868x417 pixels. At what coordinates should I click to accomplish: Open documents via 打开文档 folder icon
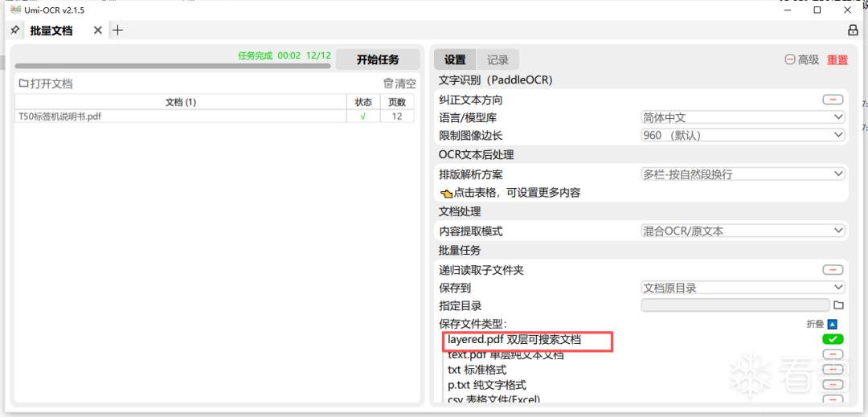pos(24,84)
